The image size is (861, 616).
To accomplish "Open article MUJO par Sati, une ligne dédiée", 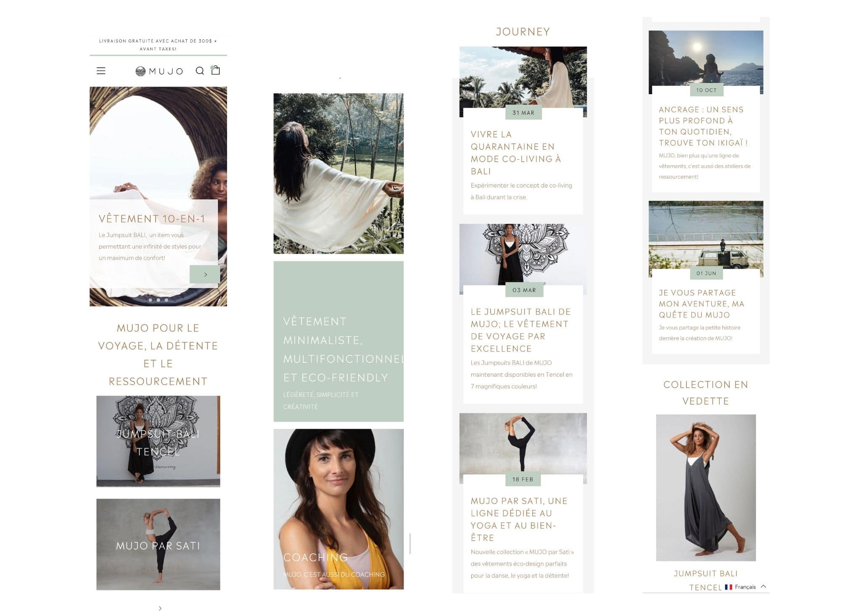I will click(519, 519).
